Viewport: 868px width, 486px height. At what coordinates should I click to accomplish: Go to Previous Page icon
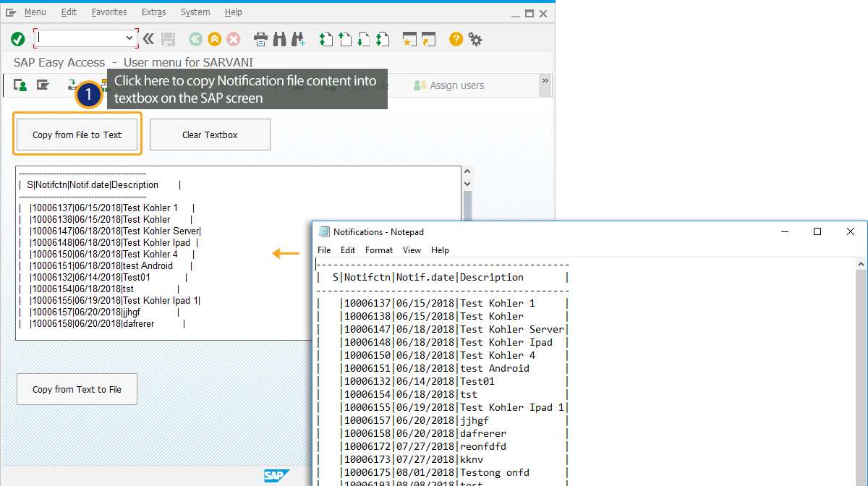(x=345, y=39)
